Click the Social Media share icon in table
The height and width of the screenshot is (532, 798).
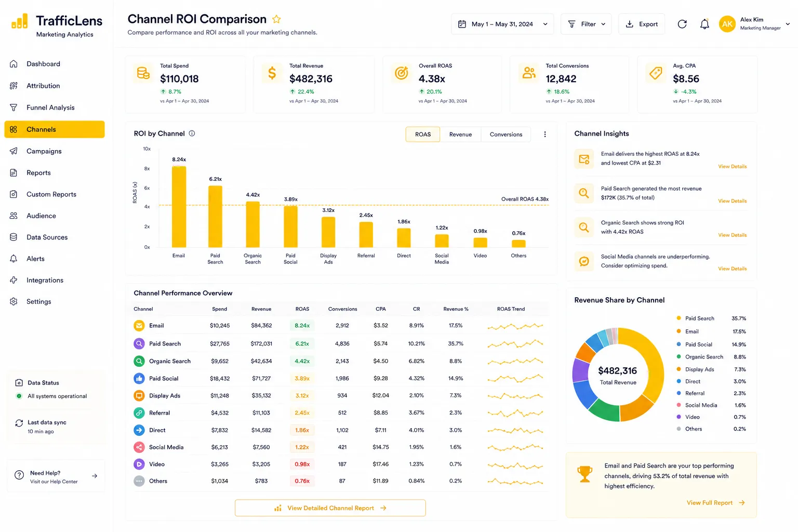coord(139,447)
